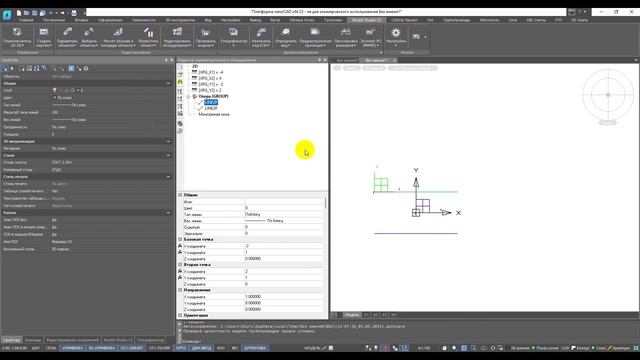Click the Определить вид ribbon button
This screenshot has height=360, width=640.
coord(286,37)
